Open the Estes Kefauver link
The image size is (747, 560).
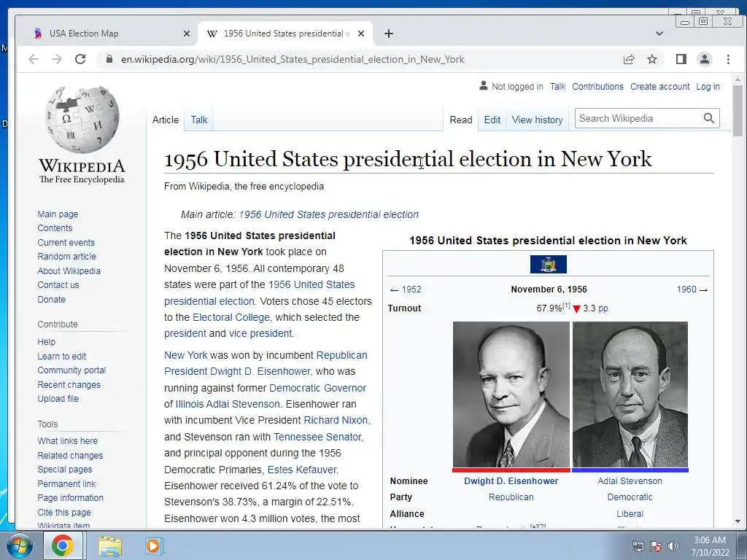(302, 470)
